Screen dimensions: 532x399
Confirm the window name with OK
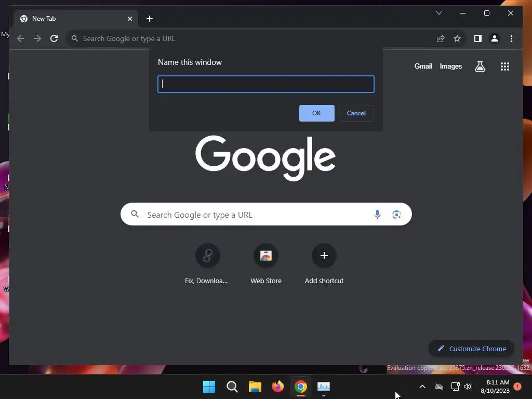click(x=316, y=113)
